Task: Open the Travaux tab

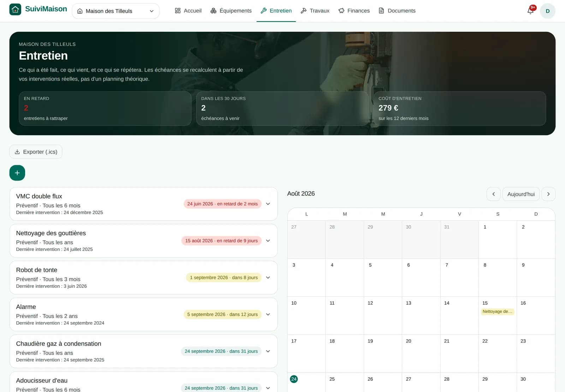Action: 315,11
